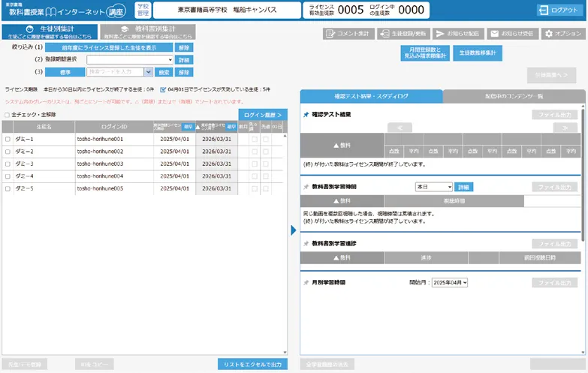Sort the study time table by 教科 header

point(342,201)
